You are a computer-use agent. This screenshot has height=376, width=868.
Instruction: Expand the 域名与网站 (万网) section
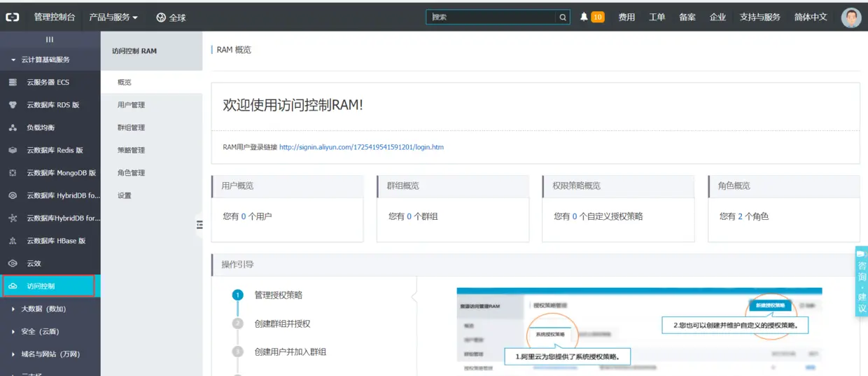46,354
